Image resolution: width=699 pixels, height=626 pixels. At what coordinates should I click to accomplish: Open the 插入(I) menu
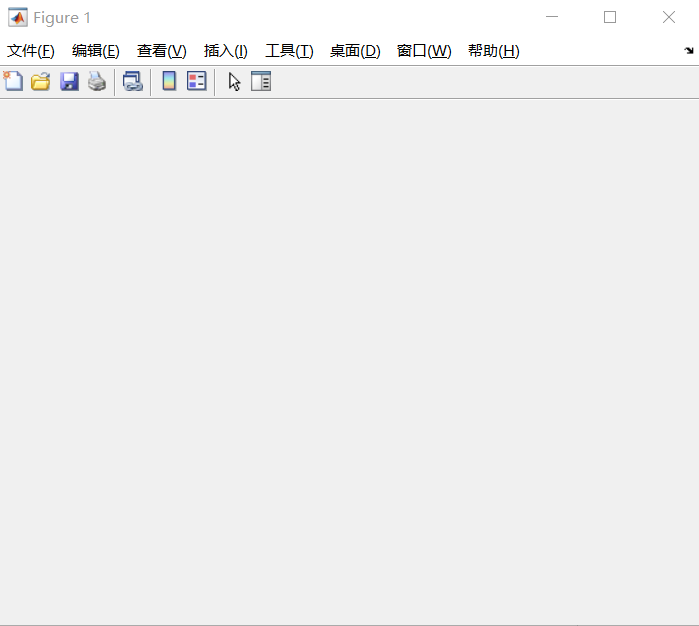[226, 51]
